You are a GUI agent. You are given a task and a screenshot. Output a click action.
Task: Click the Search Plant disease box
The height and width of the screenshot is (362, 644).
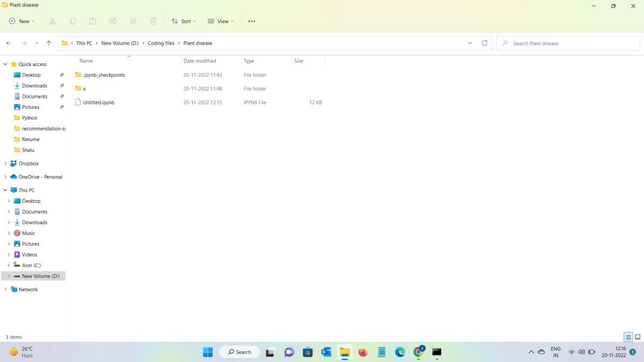tap(568, 43)
